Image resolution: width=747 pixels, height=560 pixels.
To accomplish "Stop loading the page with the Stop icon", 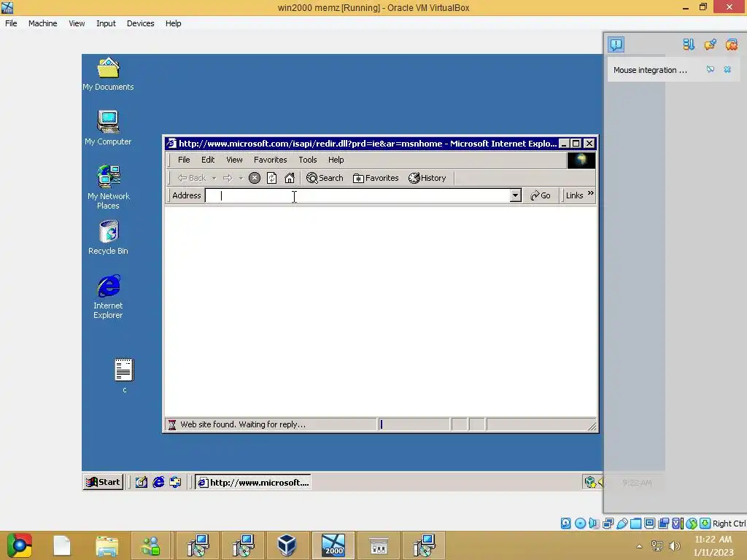I will 255,178.
